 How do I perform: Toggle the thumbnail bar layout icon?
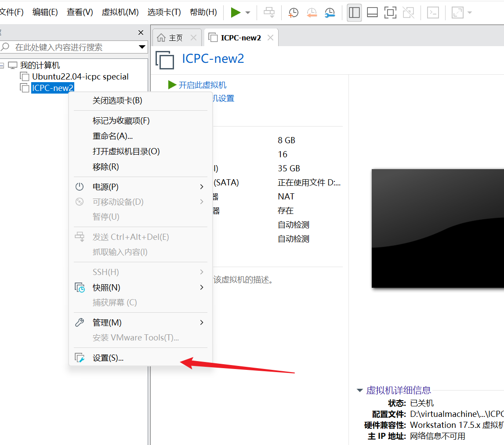click(372, 12)
